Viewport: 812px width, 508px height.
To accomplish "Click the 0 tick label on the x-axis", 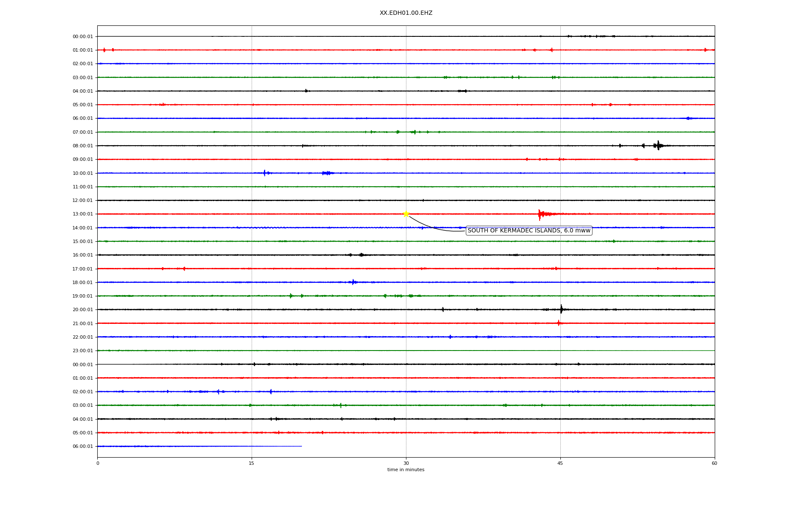I will (98, 463).
